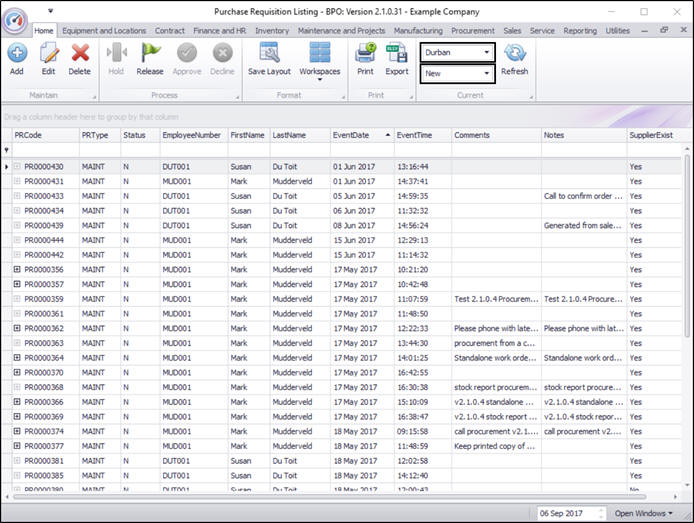Expand row PR0000362 details
The width and height of the screenshot is (694, 523).
click(x=17, y=328)
